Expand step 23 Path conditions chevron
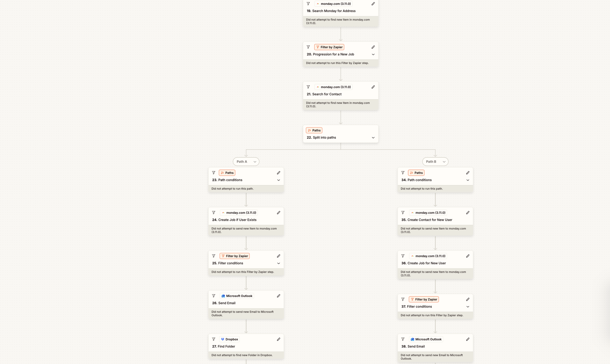 (278, 180)
